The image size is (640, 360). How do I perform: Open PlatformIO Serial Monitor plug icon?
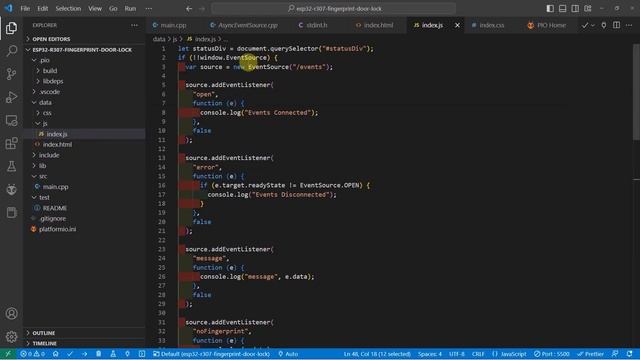point(127,354)
